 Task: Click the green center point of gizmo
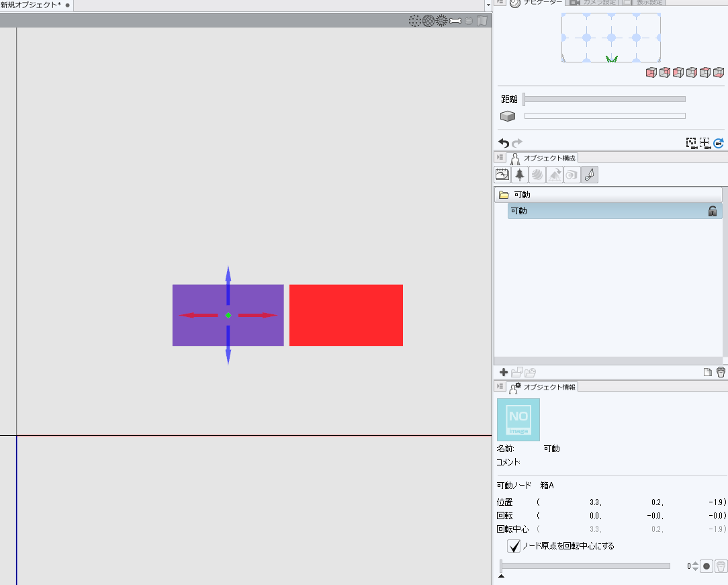click(228, 315)
